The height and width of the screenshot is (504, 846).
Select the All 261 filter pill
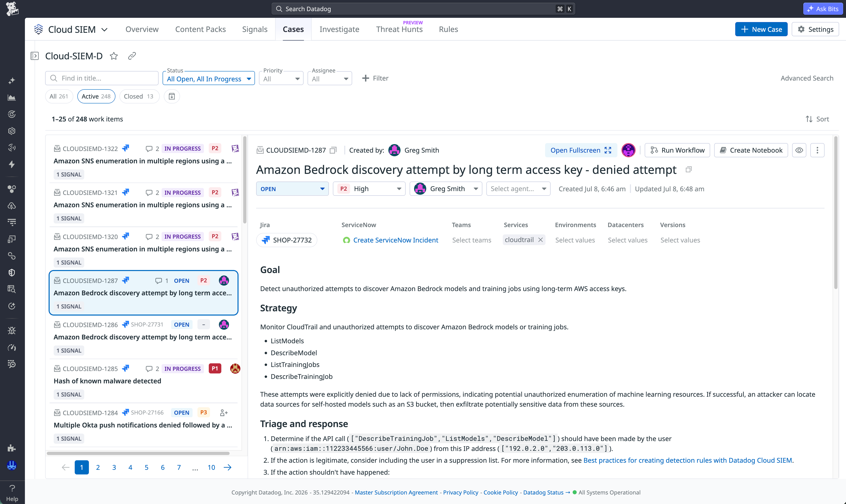pyautogui.click(x=59, y=97)
